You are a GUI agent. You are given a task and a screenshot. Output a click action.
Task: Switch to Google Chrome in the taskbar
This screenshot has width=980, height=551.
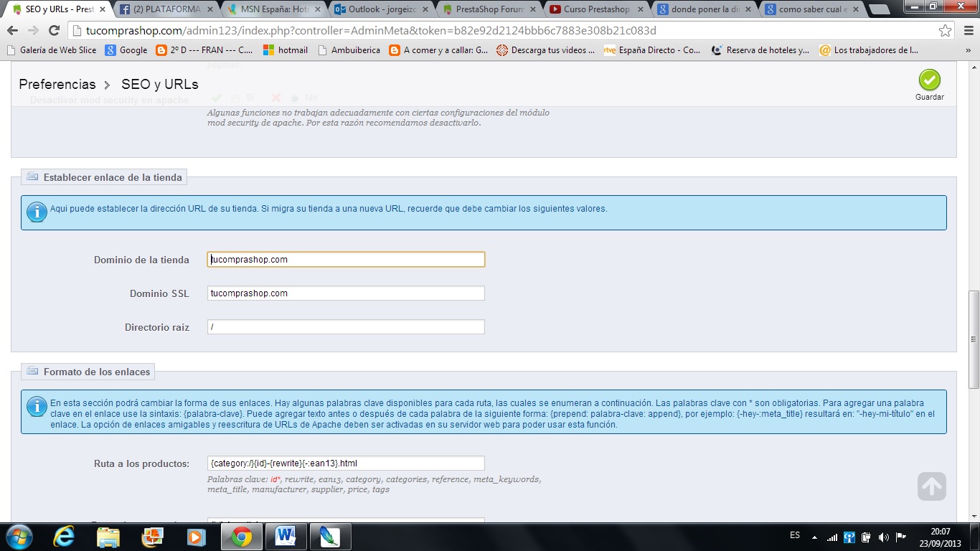[241, 537]
